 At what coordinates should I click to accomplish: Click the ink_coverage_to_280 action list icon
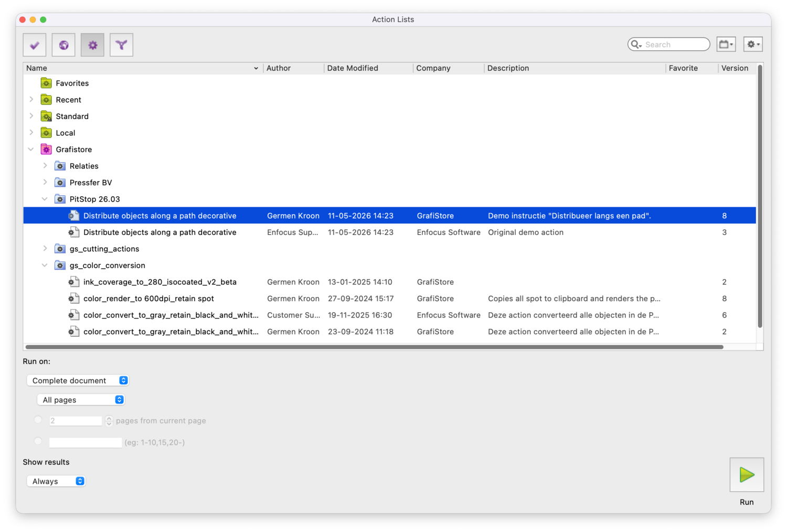tap(74, 282)
